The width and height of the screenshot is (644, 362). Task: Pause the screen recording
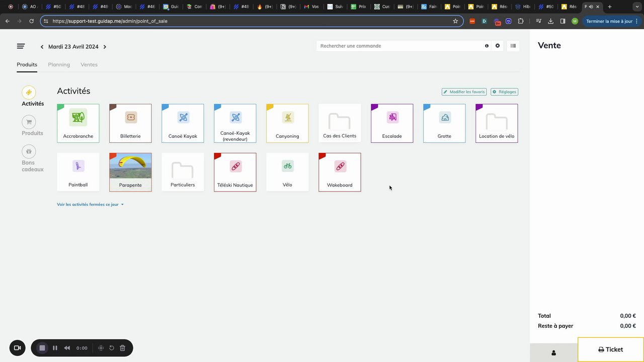coord(55,348)
